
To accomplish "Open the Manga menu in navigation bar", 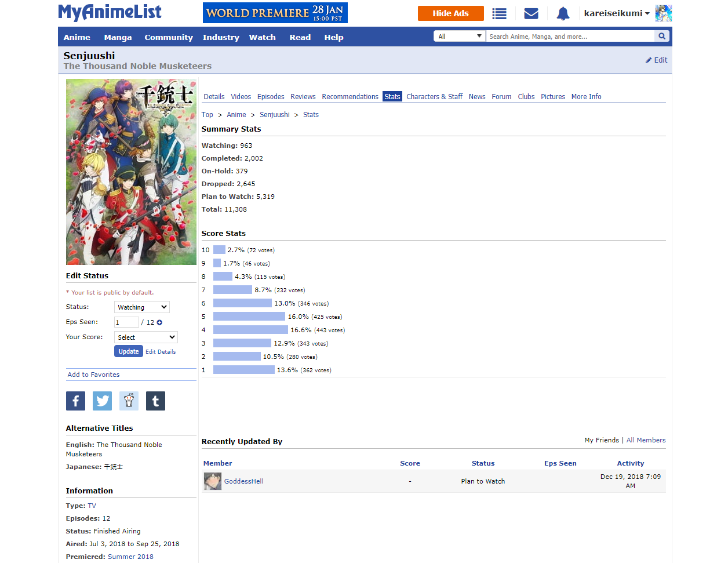I will click(118, 37).
